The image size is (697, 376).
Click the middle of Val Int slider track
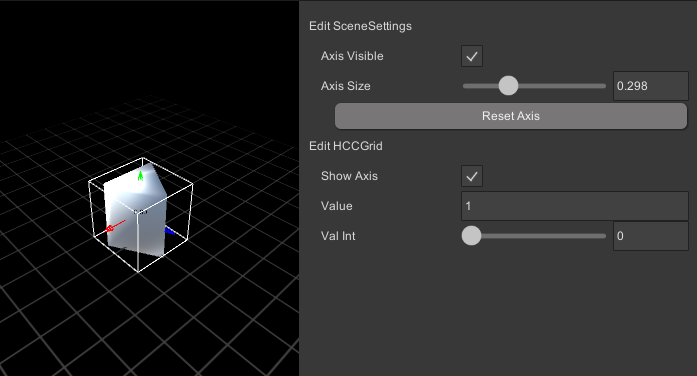point(534,236)
